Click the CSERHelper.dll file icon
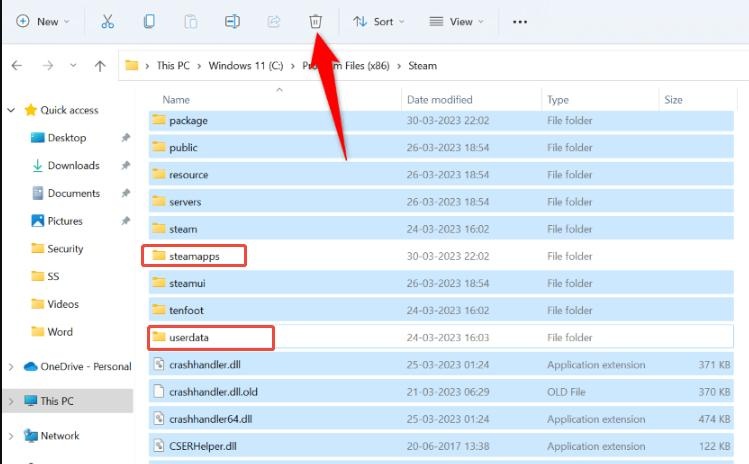Image resolution: width=749 pixels, height=464 pixels. pos(159,446)
